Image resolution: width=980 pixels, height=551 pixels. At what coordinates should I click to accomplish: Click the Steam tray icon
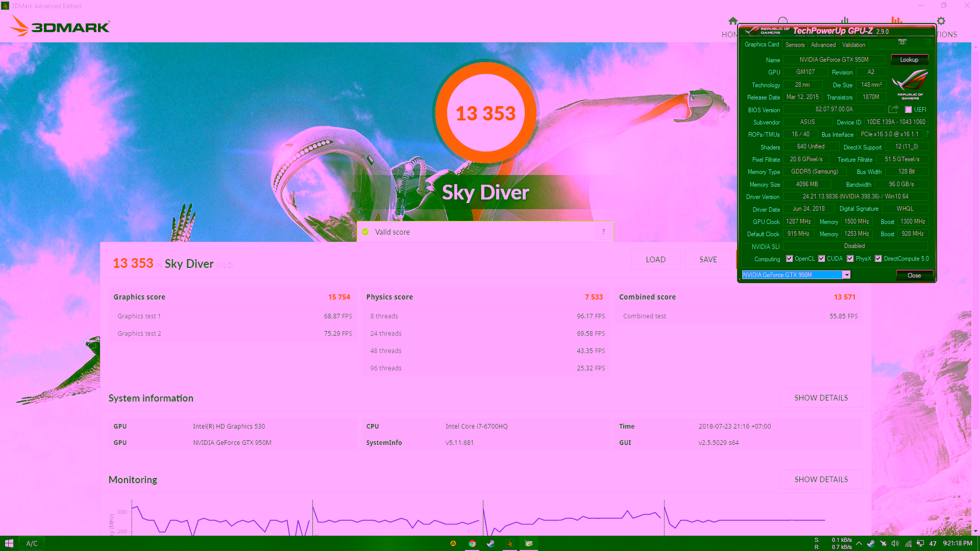point(871,543)
